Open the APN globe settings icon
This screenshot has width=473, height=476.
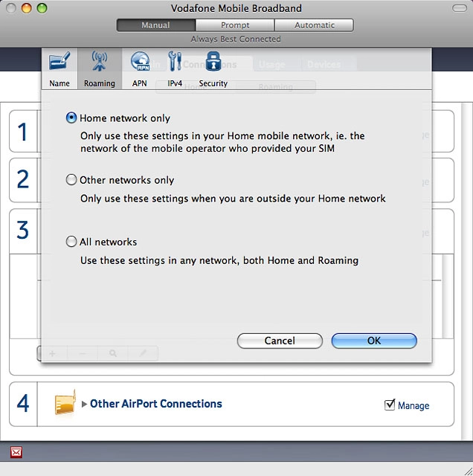[x=140, y=61]
